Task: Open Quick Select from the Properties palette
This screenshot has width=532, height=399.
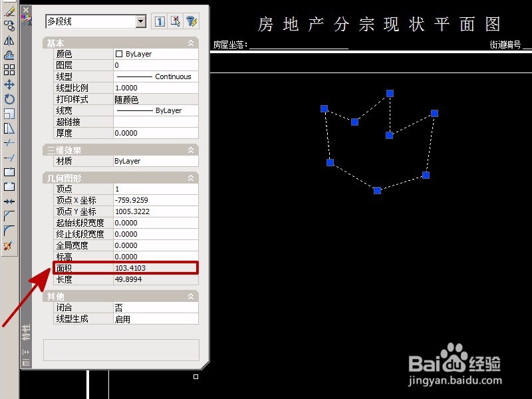Action: click(x=192, y=21)
